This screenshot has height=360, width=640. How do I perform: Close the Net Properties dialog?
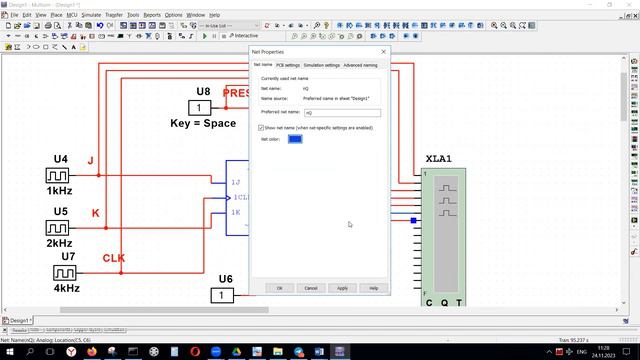click(383, 52)
